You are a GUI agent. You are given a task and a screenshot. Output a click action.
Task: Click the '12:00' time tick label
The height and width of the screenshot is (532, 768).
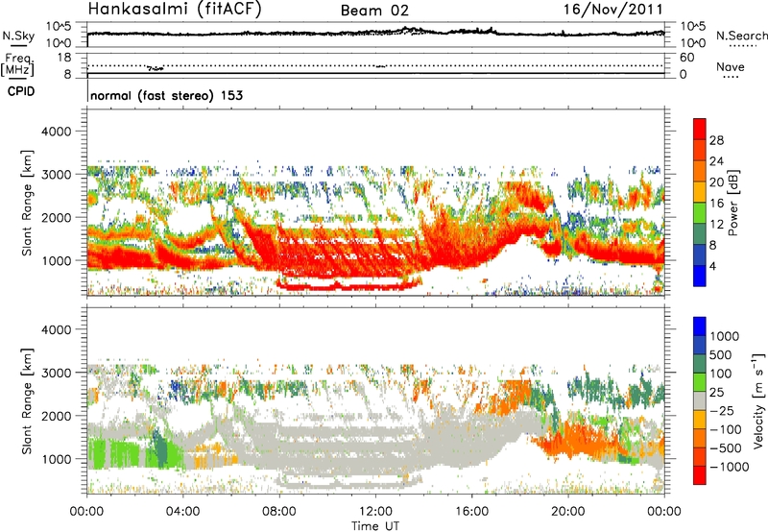375,512
